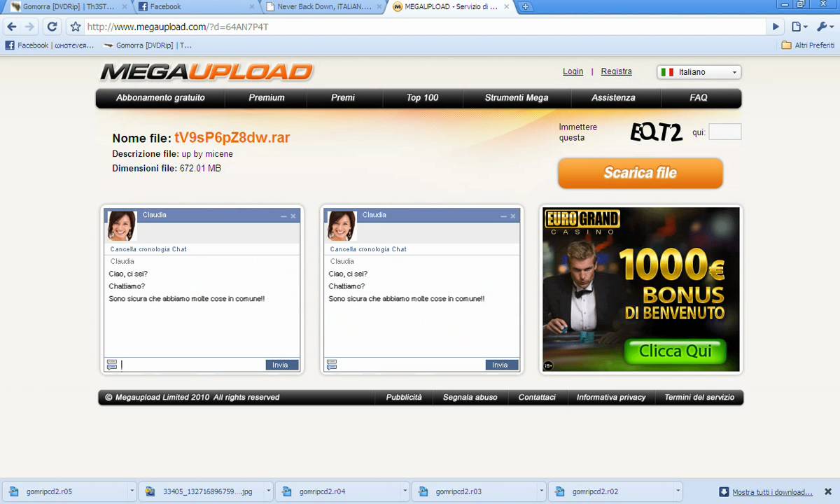Image resolution: width=840 pixels, height=504 pixels.
Task: Minimize the left Claudia chat window
Action: pos(283,216)
